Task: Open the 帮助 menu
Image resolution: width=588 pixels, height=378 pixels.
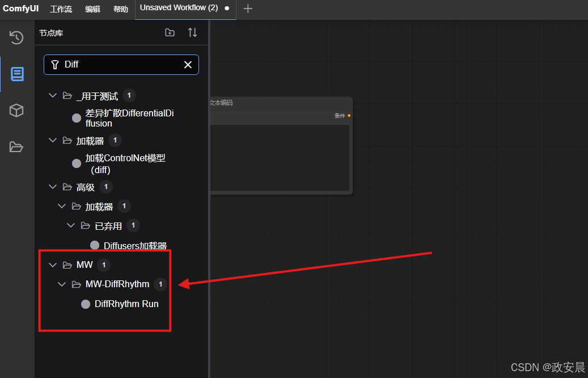Action: [x=121, y=9]
